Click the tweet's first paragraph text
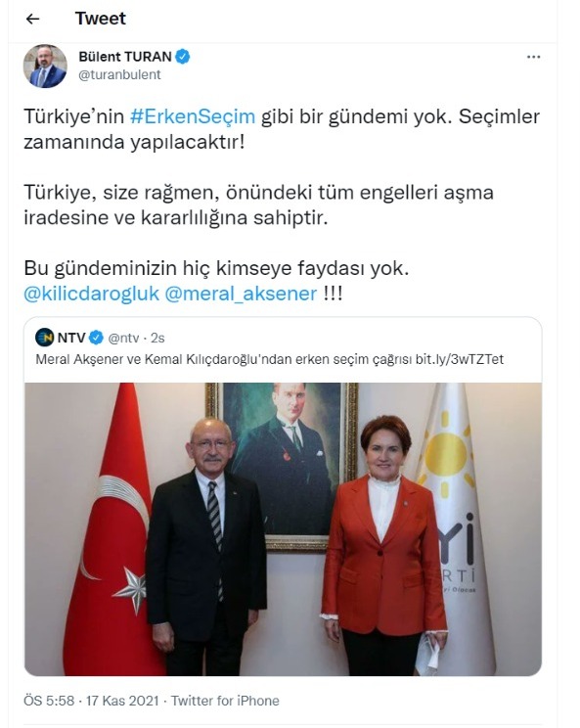The image size is (580, 728). (282, 129)
